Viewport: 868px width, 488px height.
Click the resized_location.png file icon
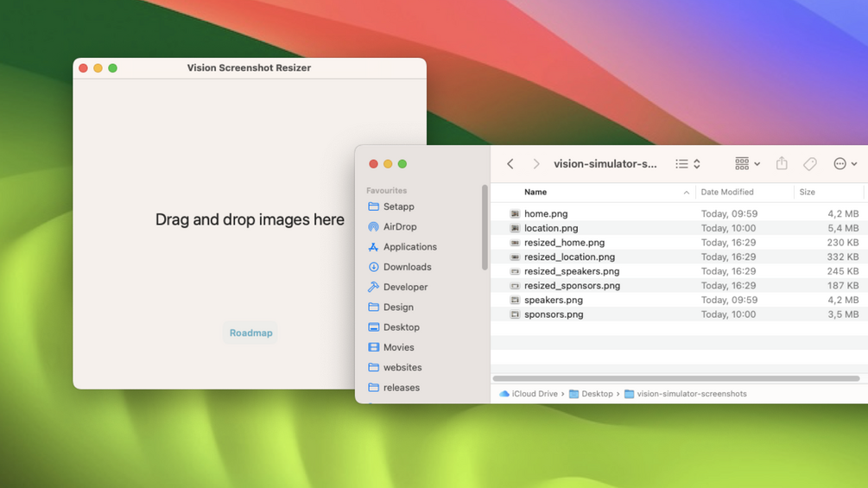(x=515, y=257)
